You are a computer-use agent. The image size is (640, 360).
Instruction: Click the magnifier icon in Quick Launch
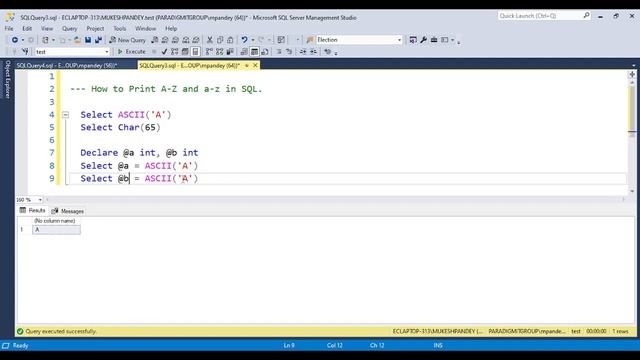click(x=586, y=16)
